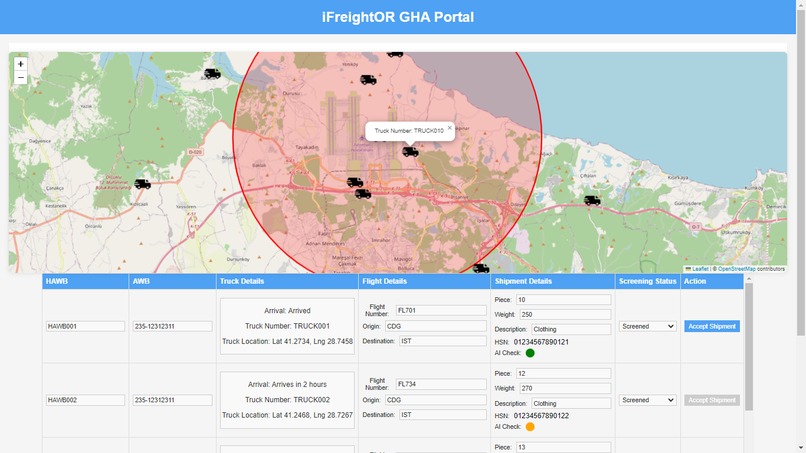
Task: Select truck marker south of Çiftalan
Action: 592,200
